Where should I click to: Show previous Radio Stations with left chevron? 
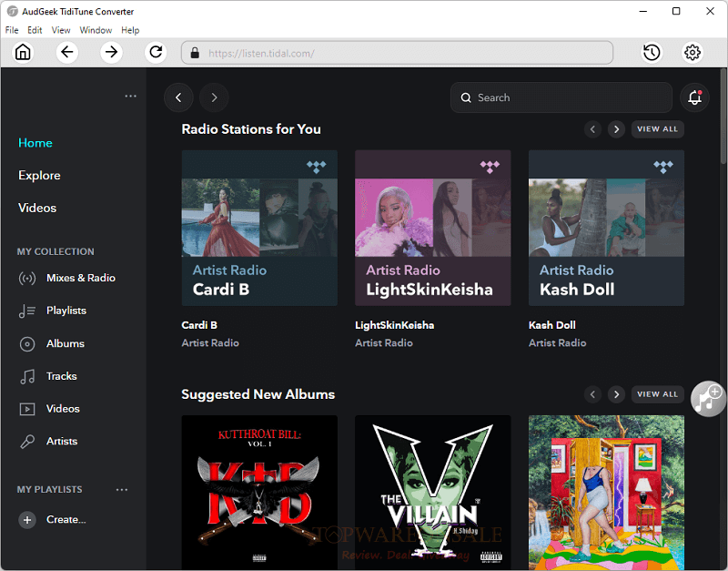592,129
